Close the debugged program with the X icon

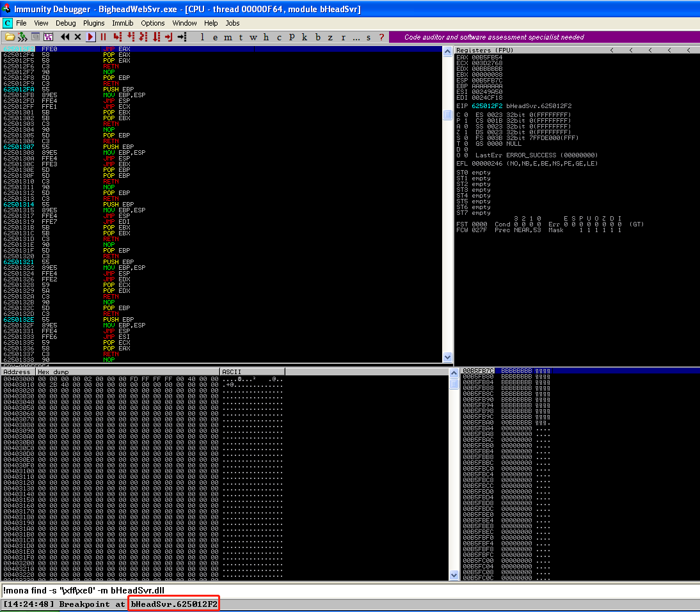pyautogui.click(x=77, y=37)
